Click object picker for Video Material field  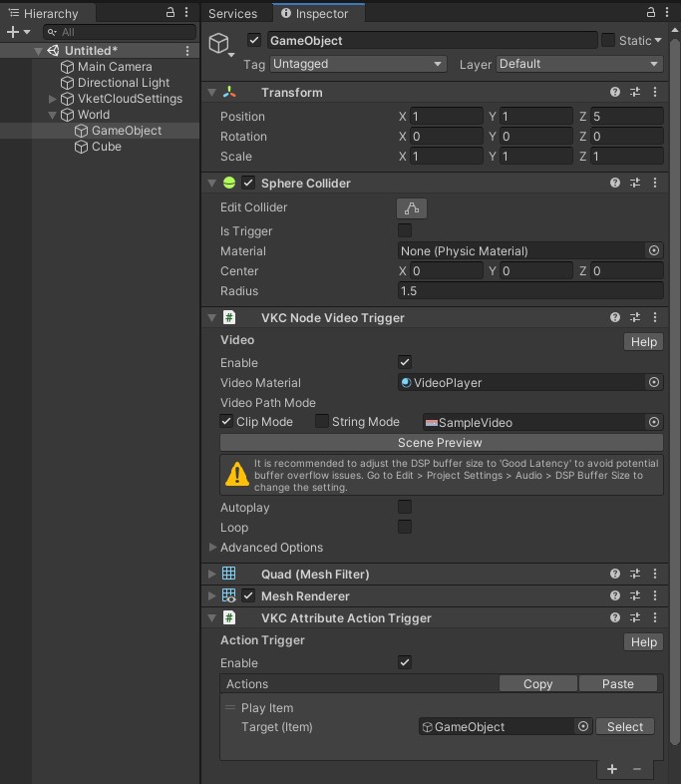(x=654, y=383)
